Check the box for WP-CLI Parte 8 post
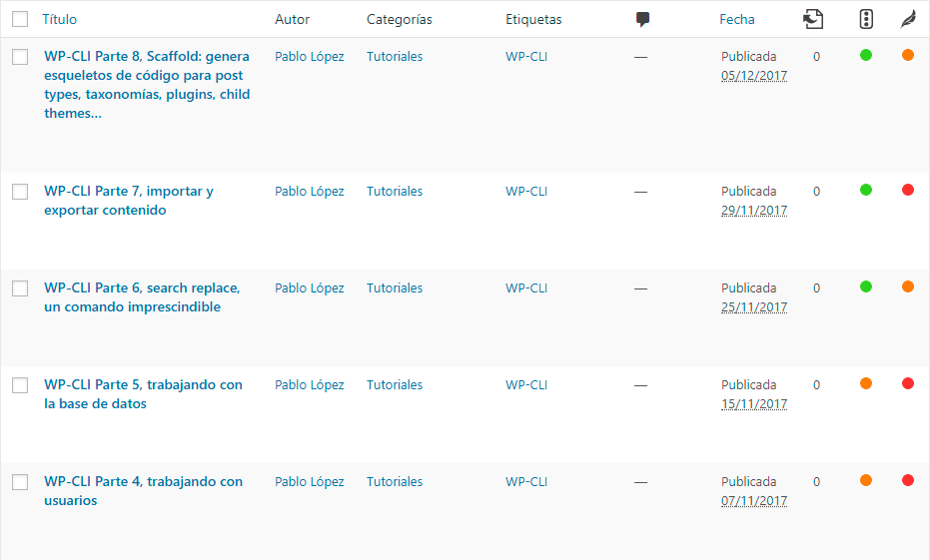Viewport: 930px width, 560px height. pyautogui.click(x=20, y=57)
